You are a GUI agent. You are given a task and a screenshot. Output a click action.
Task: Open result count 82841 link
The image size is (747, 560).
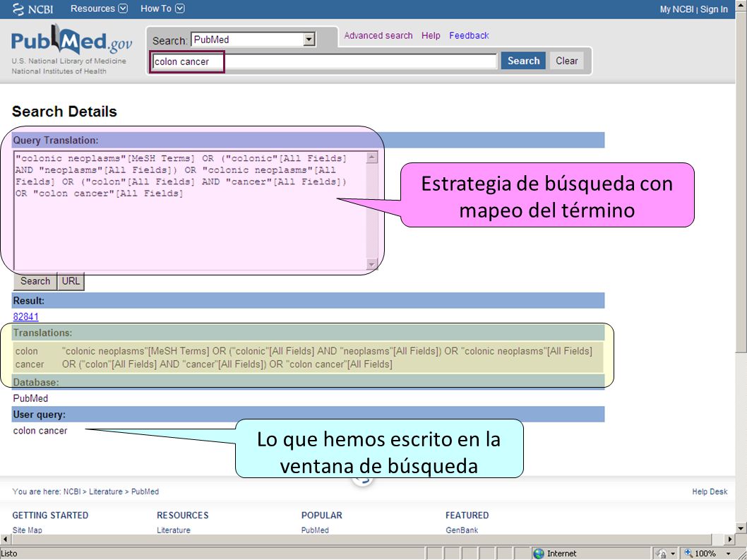25,317
